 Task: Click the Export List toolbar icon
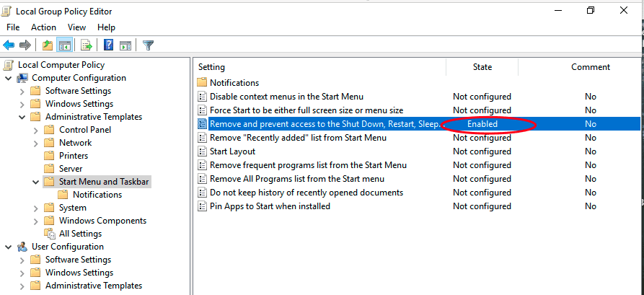coord(87,45)
